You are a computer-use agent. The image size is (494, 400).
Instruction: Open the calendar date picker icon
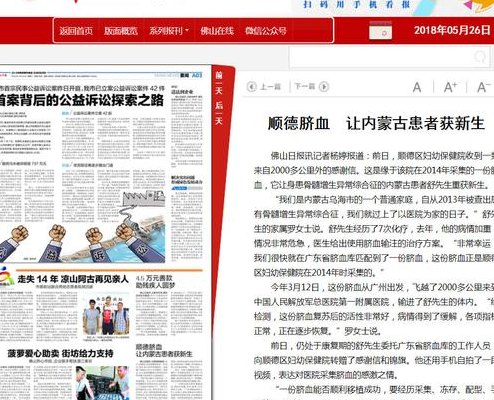[380, 31]
